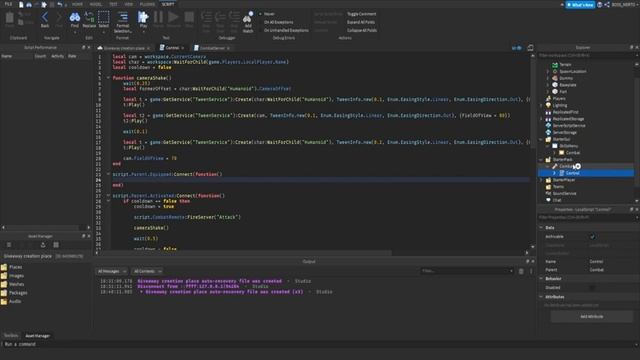This screenshot has height=360, width=640.
Task: Select ReplicatedStorage in Explorer
Action: (x=568, y=119)
